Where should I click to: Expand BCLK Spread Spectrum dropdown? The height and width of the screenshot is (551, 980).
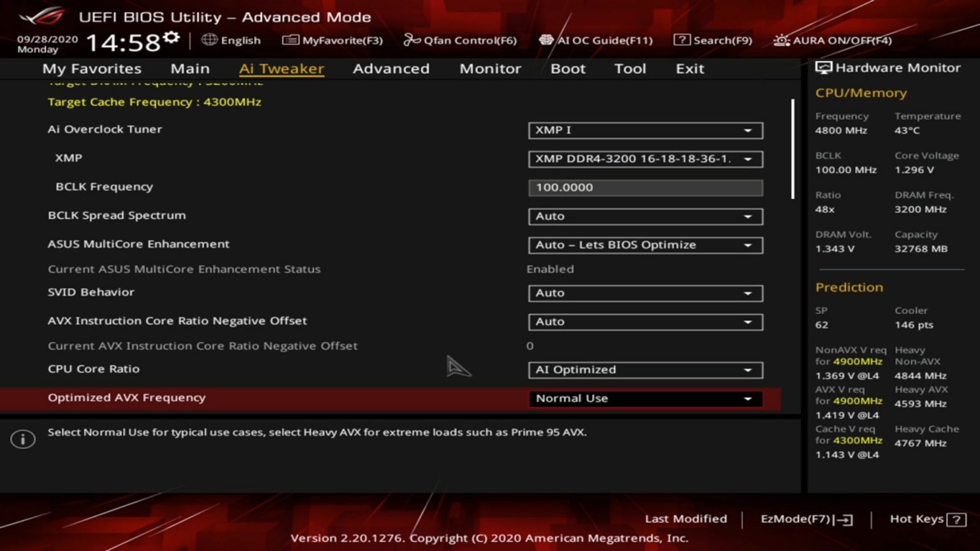pos(645,216)
